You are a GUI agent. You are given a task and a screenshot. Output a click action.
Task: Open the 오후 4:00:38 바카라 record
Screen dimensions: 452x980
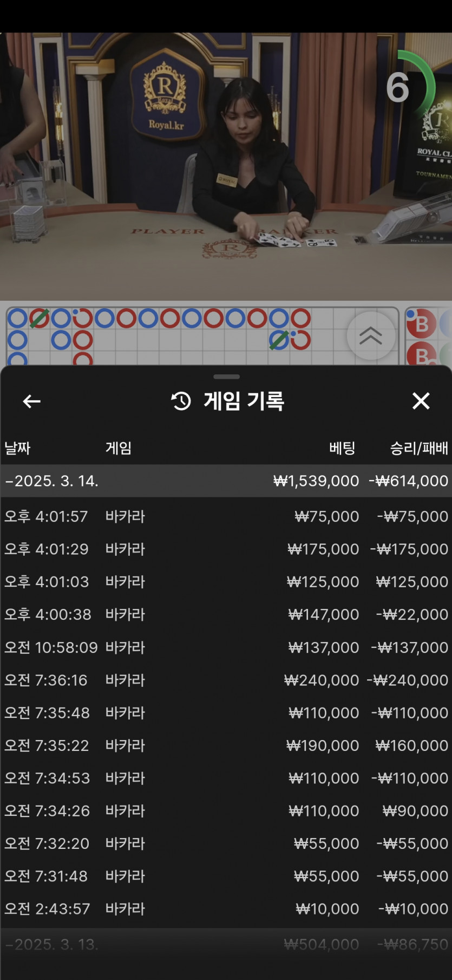click(226, 614)
